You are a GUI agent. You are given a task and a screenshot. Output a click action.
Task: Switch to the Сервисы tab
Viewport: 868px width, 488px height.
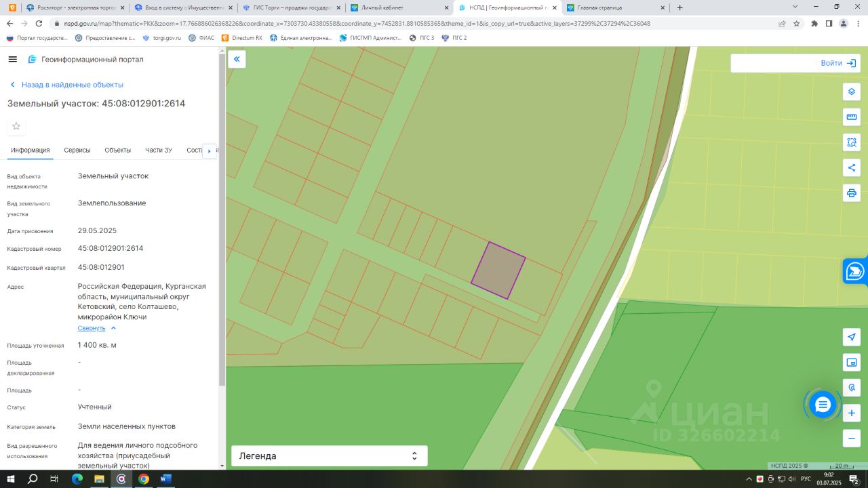pyautogui.click(x=77, y=150)
